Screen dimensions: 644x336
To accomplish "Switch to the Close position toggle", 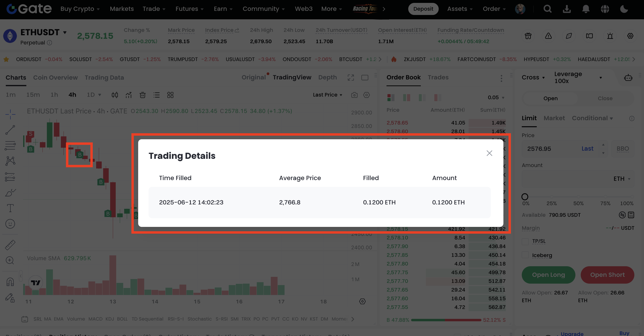I will point(605,98).
